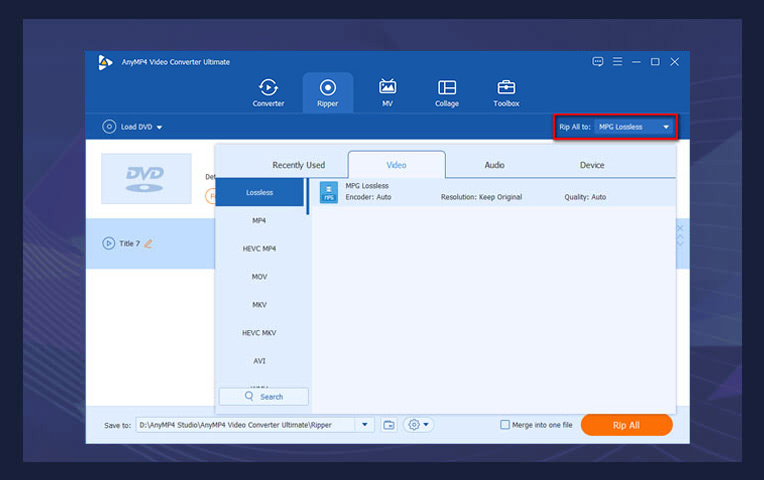
Task: Click the feedback chat icon in title bar
Action: (x=598, y=62)
